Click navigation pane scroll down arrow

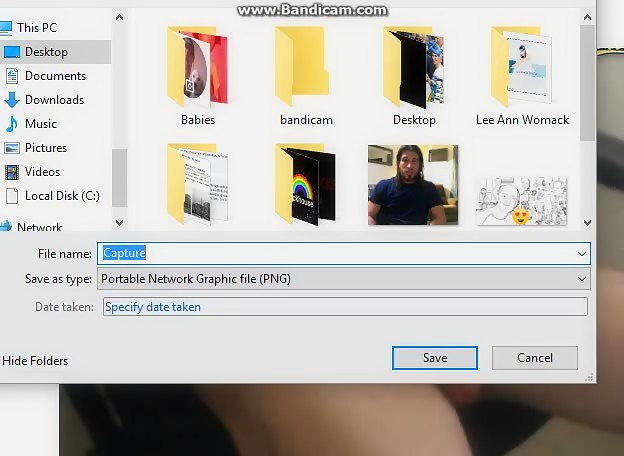click(119, 223)
